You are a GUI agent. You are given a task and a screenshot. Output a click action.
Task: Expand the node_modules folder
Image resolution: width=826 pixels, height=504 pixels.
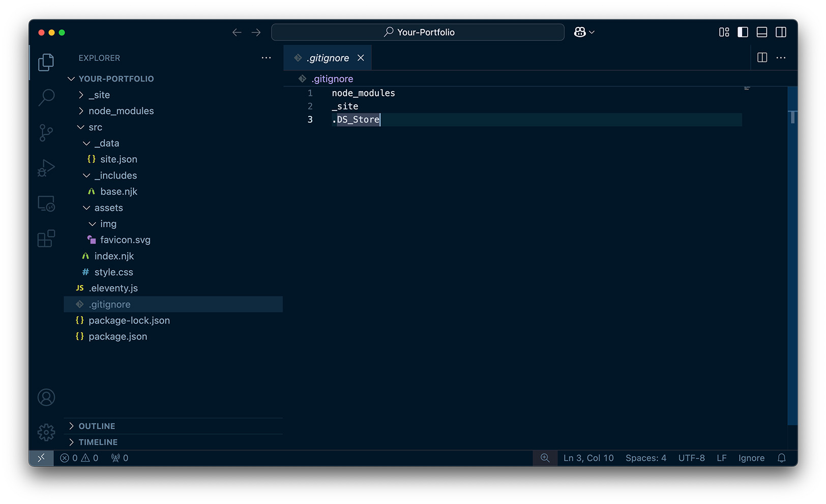(x=173, y=111)
